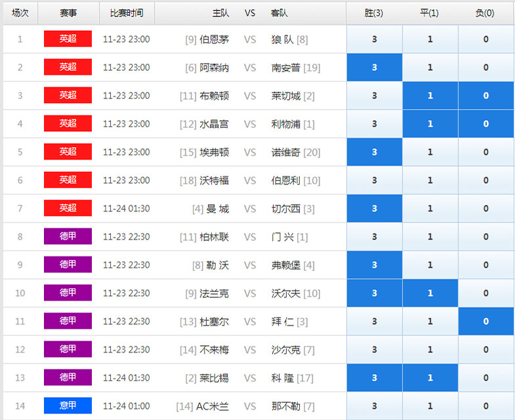Click the 平(1) column header

[429, 13]
